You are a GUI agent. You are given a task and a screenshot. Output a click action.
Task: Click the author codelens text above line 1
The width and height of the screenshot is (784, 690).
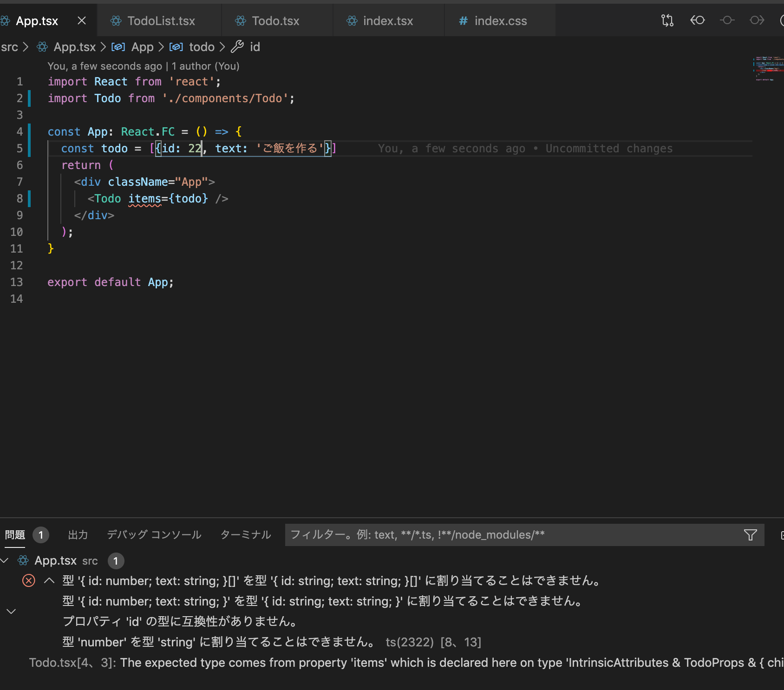144,66
